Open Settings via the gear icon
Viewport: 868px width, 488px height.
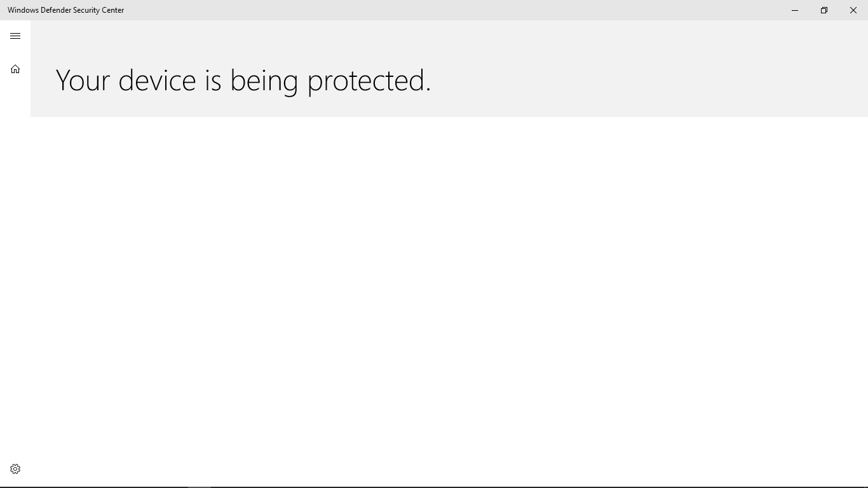pyautogui.click(x=15, y=469)
